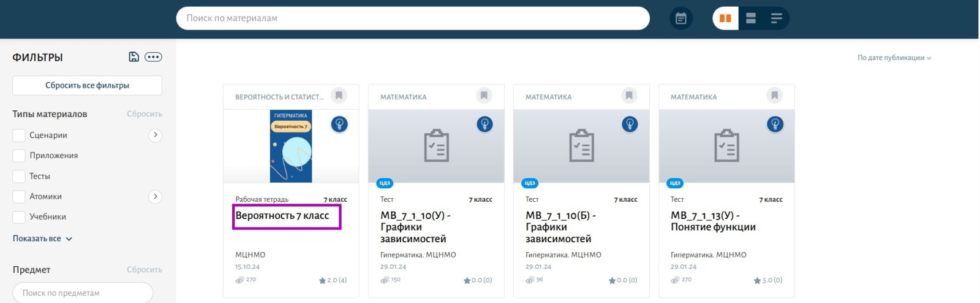Click star rating 2.0 (4) on Вероятность card
Image resolution: width=980 pixels, height=303 pixels.
coord(333,280)
